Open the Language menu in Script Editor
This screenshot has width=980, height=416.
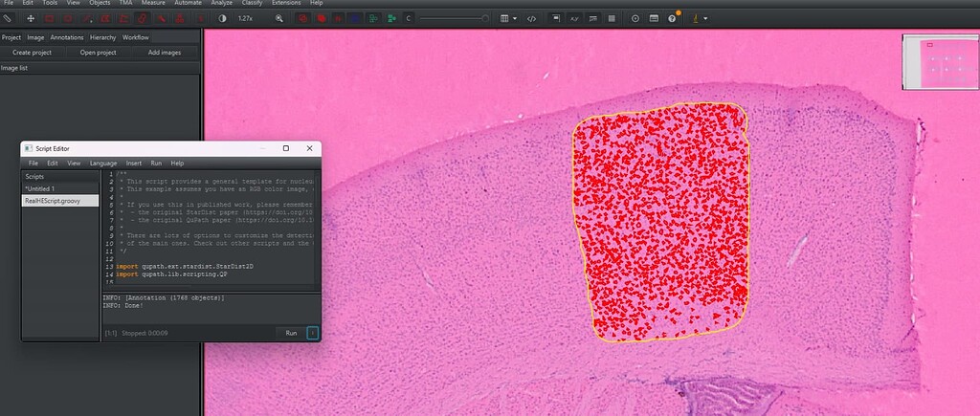103,163
